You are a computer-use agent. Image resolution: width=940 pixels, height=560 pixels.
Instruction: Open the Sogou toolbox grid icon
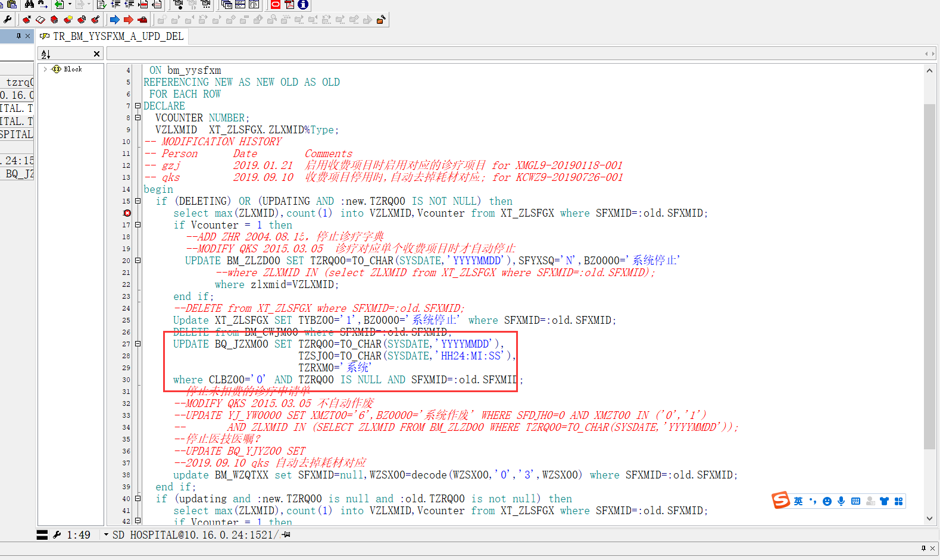tap(899, 501)
